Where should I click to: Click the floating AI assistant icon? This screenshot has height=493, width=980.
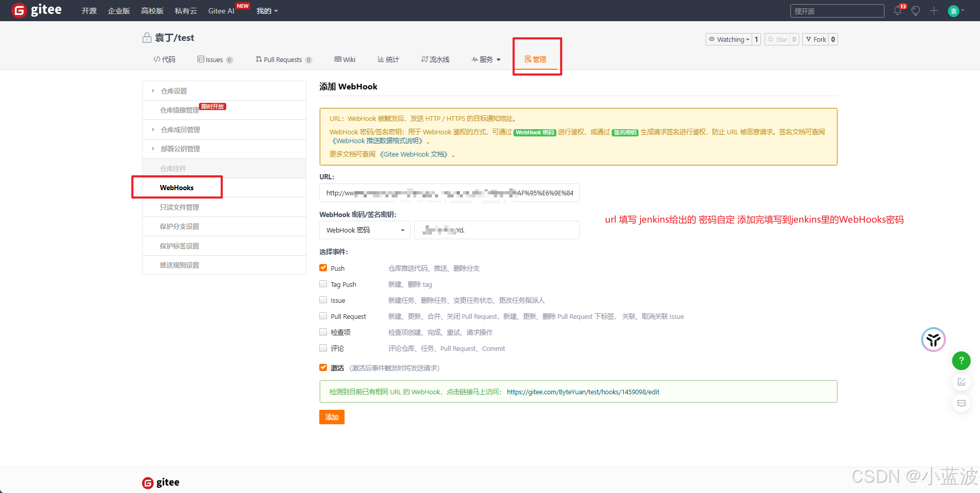pos(934,340)
